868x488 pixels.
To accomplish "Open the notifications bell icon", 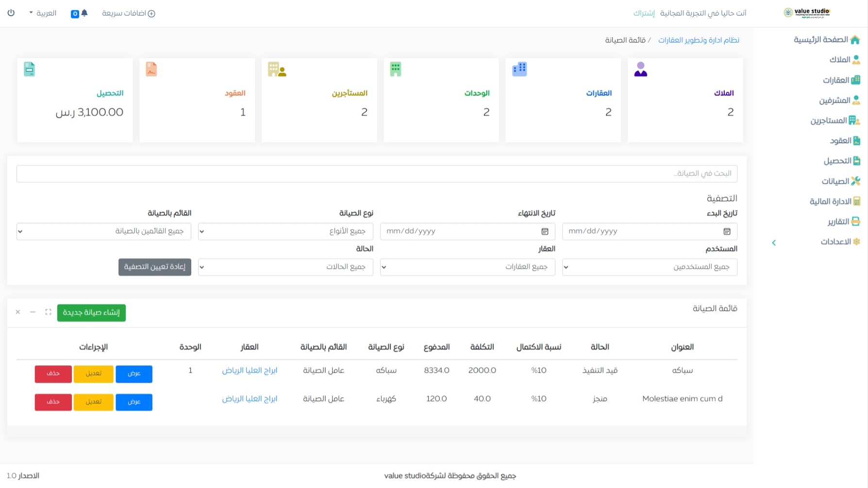I will pos(84,13).
